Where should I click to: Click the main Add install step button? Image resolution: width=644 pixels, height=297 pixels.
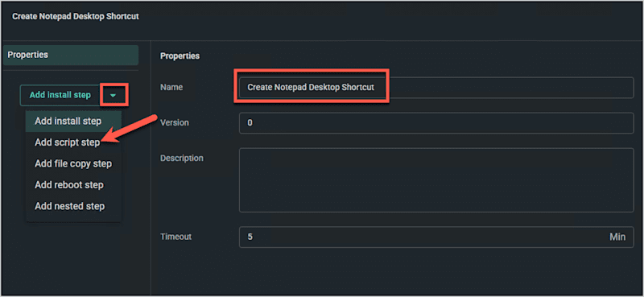60,95
